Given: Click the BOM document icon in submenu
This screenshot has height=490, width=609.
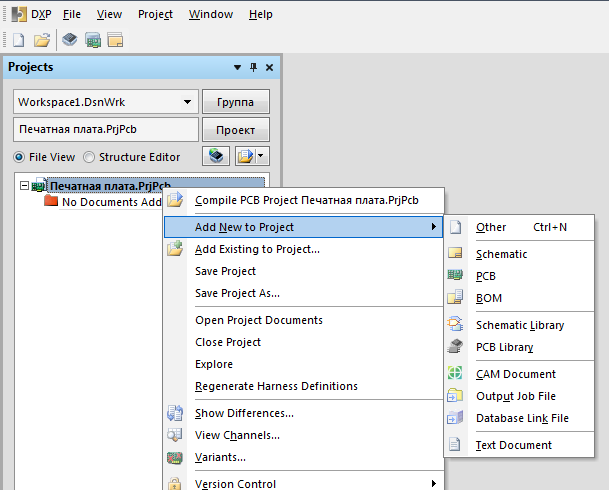Looking at the screenshot, I should pos(455,297).
